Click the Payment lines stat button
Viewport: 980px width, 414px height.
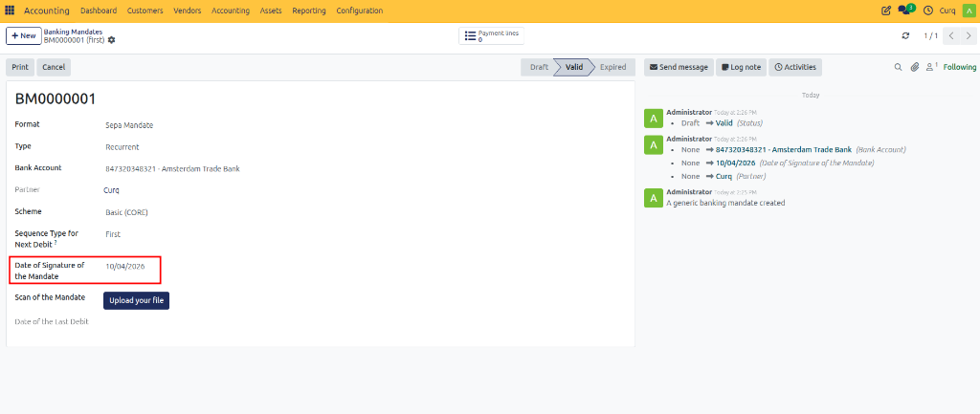click(x=491, y=35)
